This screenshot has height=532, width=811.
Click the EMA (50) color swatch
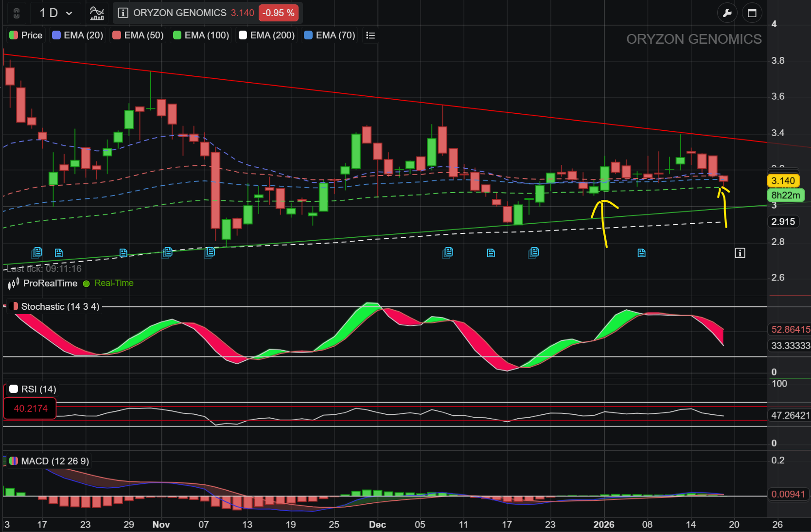coord(117,35)
